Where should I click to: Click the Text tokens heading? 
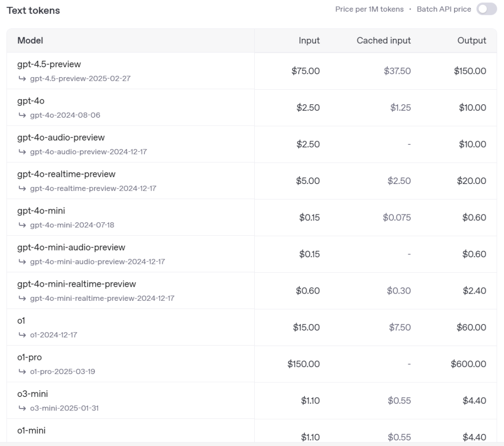pos(33,10)
